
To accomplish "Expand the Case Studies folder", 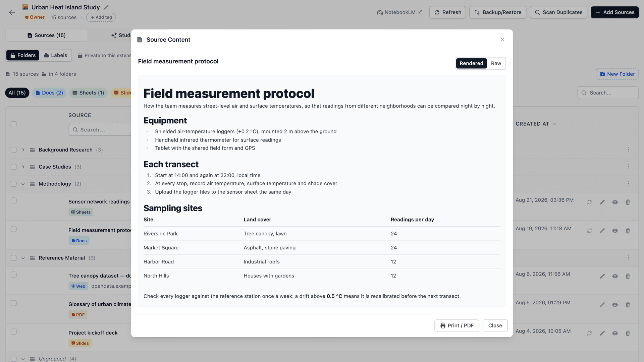I will point(23,167).
